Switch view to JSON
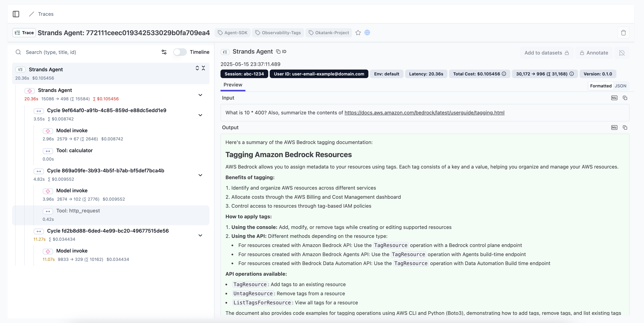Viewport: 644px width, 323px height. (x=620, y=86)
